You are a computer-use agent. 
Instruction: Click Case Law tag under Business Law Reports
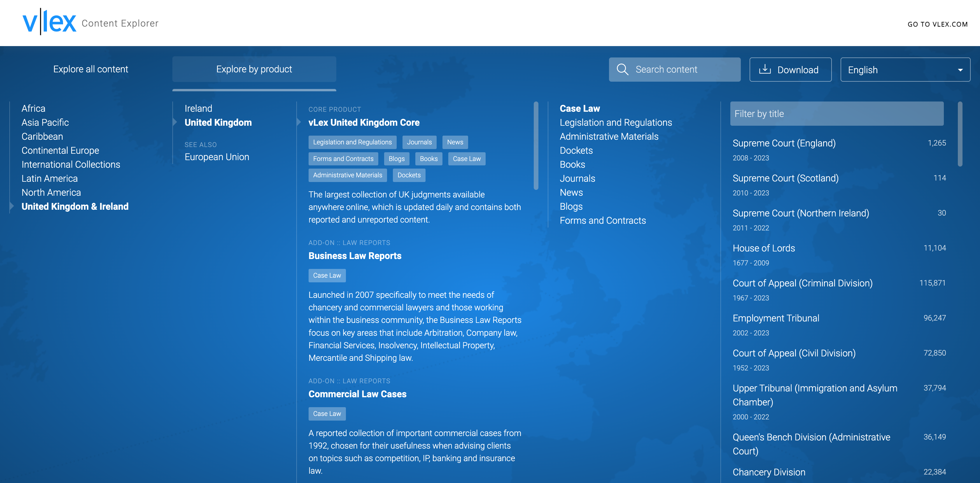click(x=327, y=275)
